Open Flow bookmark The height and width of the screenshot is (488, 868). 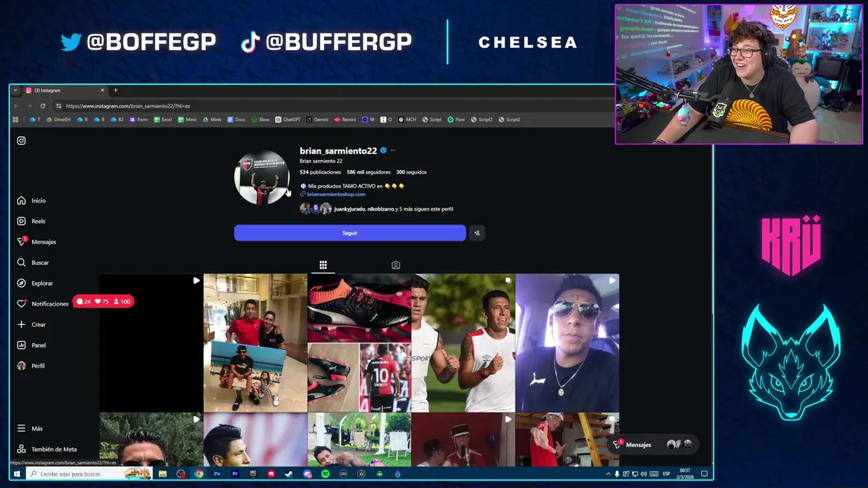pyautogui.click(x=456, y=119)
